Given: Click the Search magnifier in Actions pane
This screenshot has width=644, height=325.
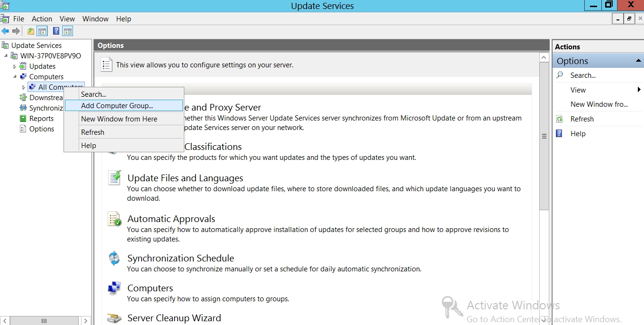Looking at the screenshot, I should coord(560,75).
